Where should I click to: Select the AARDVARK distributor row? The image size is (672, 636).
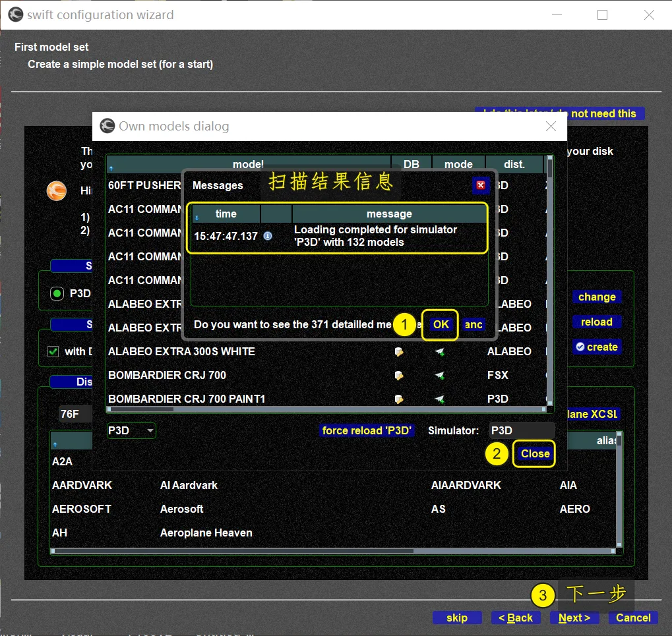click(x=332, y=485)
